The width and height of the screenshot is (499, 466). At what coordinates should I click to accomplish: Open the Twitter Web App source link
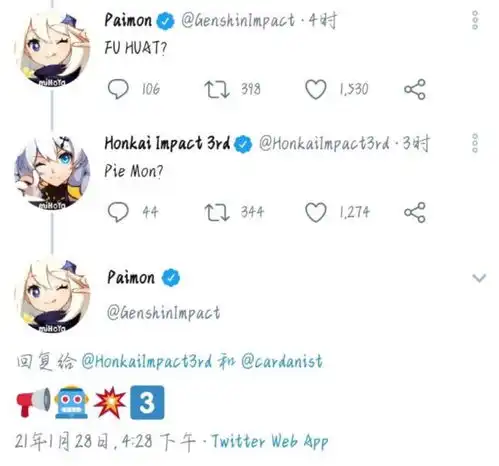click(x=270, y=441)
